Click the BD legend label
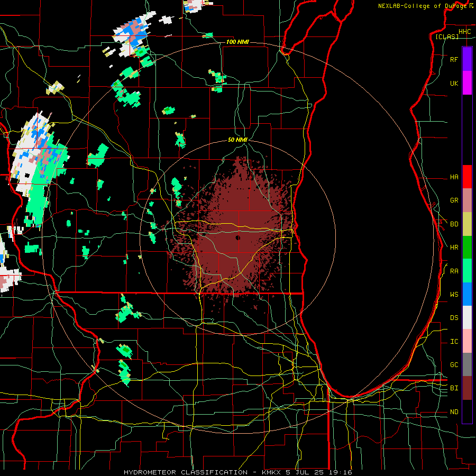The height and width of the screenshot is (476, 476). 454,224
